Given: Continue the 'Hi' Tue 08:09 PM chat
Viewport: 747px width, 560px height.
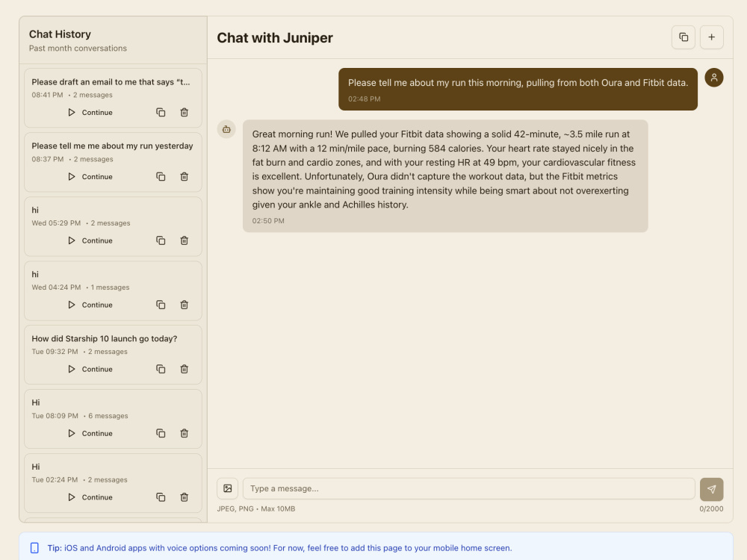Looking at the screenshot, I should tap(90, 433).
